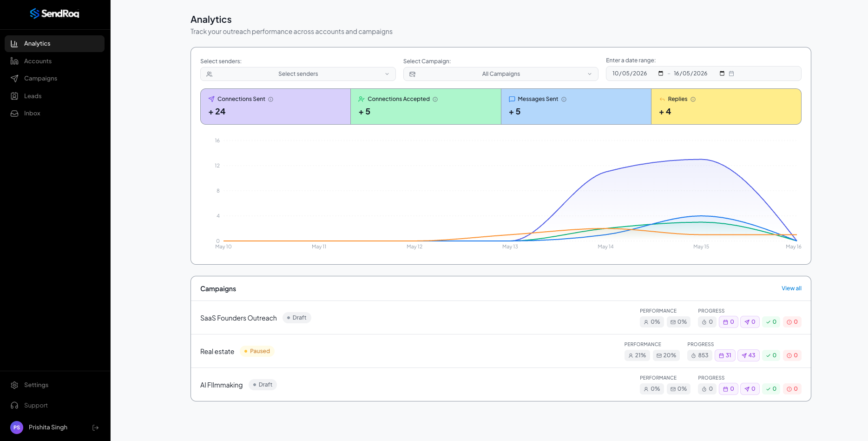This screenshot has height=441, width=868.
Task: Go to Accounts page
Action: click(x=54, y=61)
